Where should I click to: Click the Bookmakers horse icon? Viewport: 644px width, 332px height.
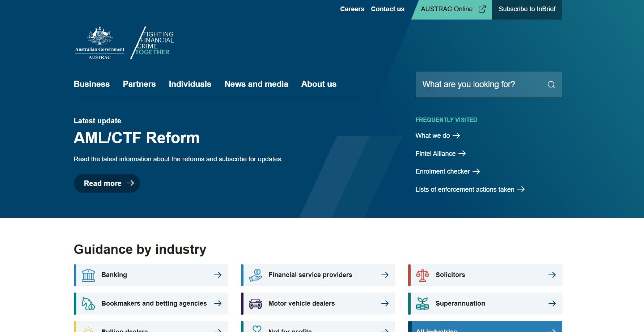(88, 304)
